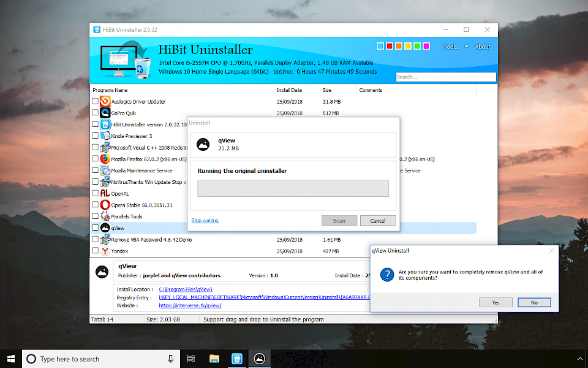The width and height of the screenshot is (588, 368).
Task: Select the orange theme color swatch
Action: pos(399,46)
